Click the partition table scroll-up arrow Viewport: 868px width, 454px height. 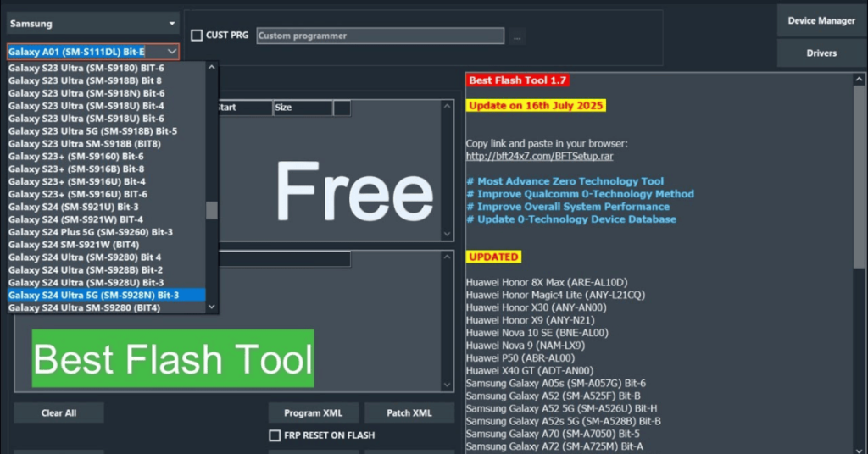(x=448, y=106)
